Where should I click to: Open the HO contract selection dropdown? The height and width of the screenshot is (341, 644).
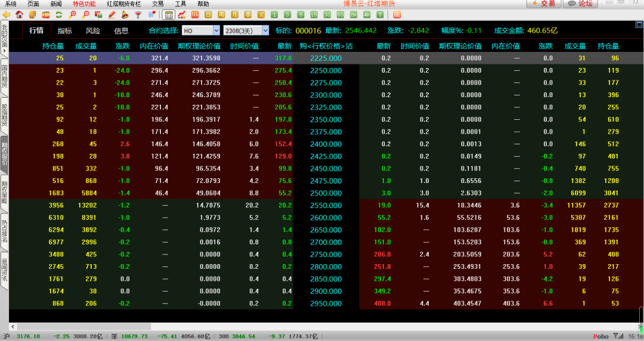[200, 30]
